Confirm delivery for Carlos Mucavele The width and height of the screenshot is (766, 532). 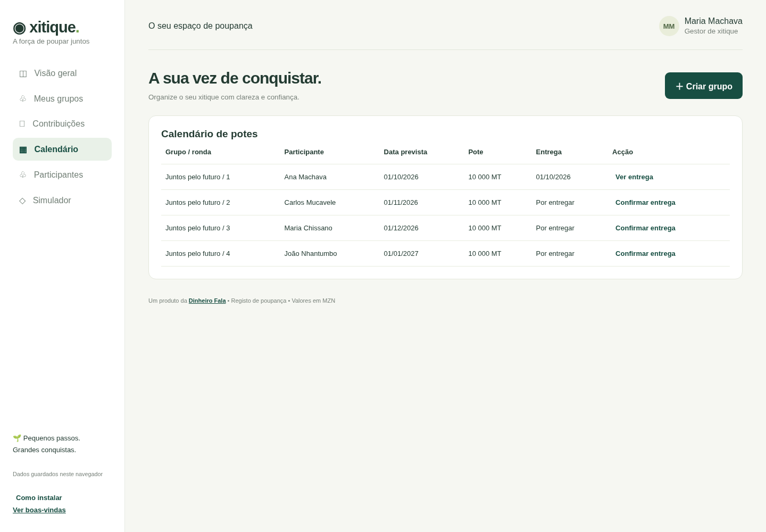tap(645, 203)
